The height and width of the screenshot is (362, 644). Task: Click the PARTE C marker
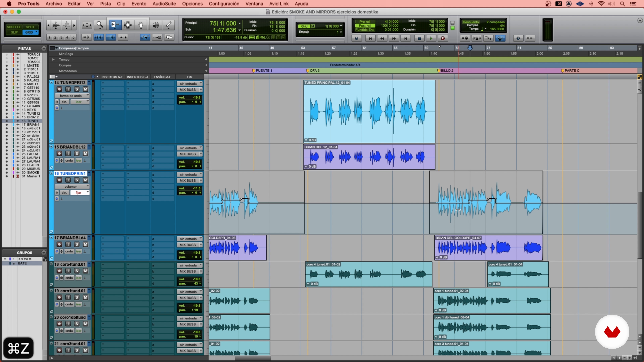(x=570, y=71)
